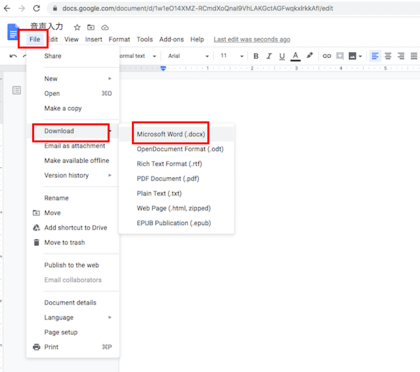The image size is (420, 372).
Task: Click the browser back arrow
Action: [x=7, y=8]
